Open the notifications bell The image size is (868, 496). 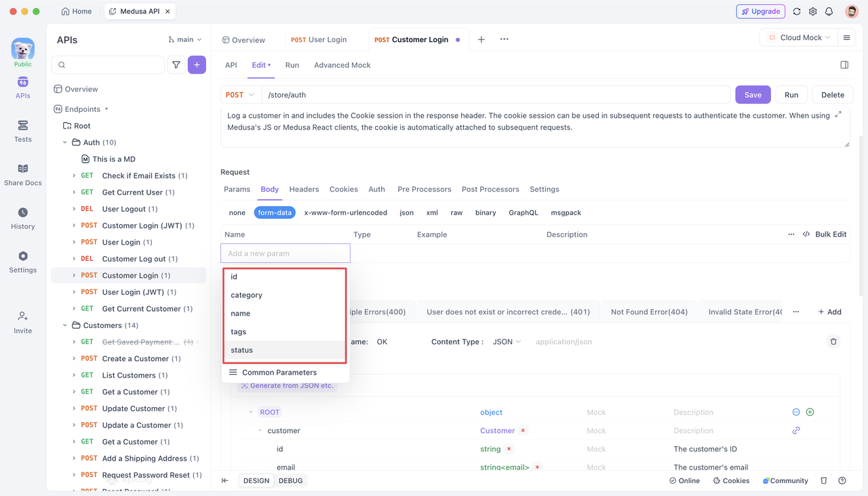point(829,12)
